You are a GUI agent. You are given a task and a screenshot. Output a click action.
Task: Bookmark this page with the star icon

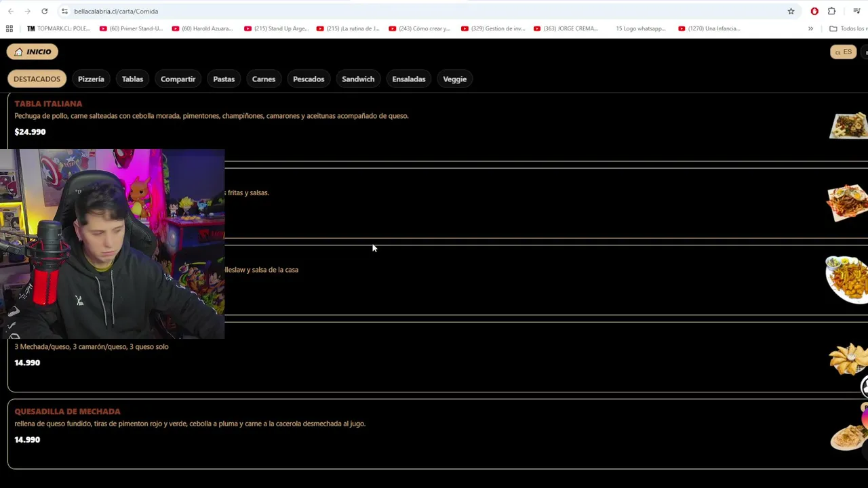[x=791, y=11]
